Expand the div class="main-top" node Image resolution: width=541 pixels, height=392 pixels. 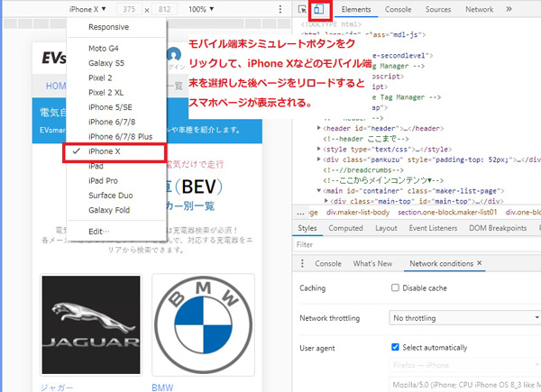click(x=326, y=201)
